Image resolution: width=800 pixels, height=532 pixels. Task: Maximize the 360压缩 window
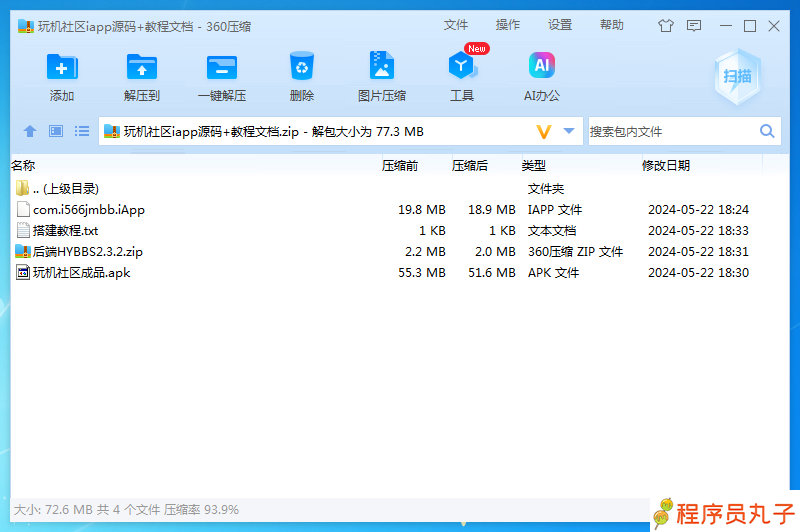(749, 26)
